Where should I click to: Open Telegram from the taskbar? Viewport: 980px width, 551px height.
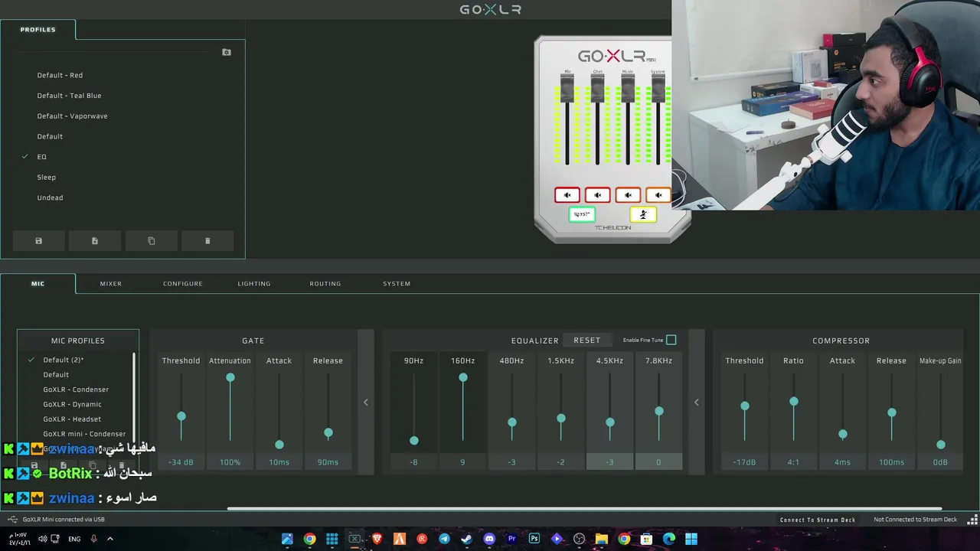coord(444,539)
